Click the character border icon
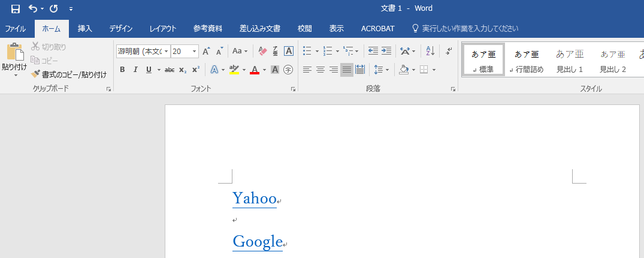Viewport: 644px width, 258px height. (289, 51)
